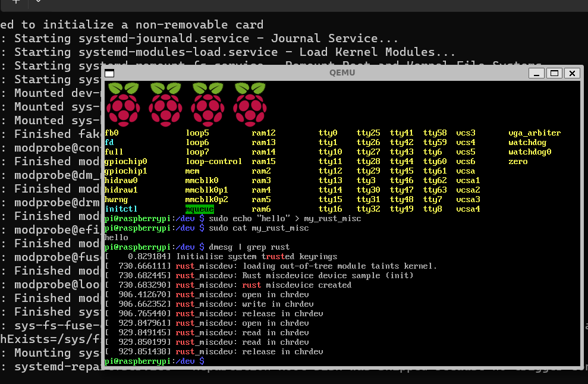Select the 'tty16' entry
Screen dimensions: 588x384
coord(331,209)
